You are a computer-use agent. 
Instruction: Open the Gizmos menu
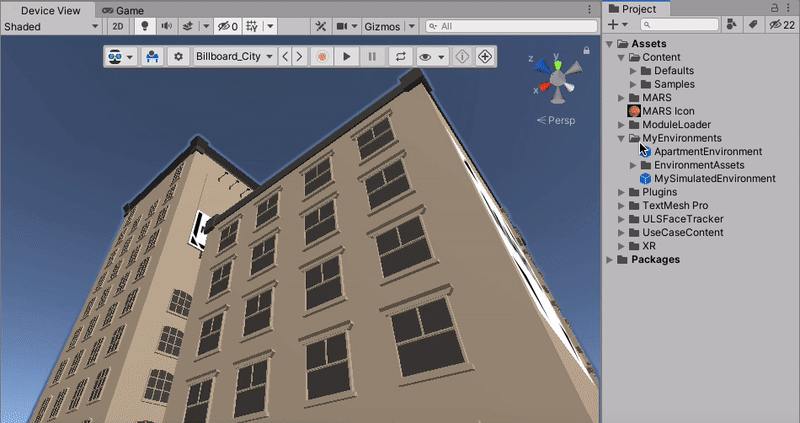(x=387, y=26)
